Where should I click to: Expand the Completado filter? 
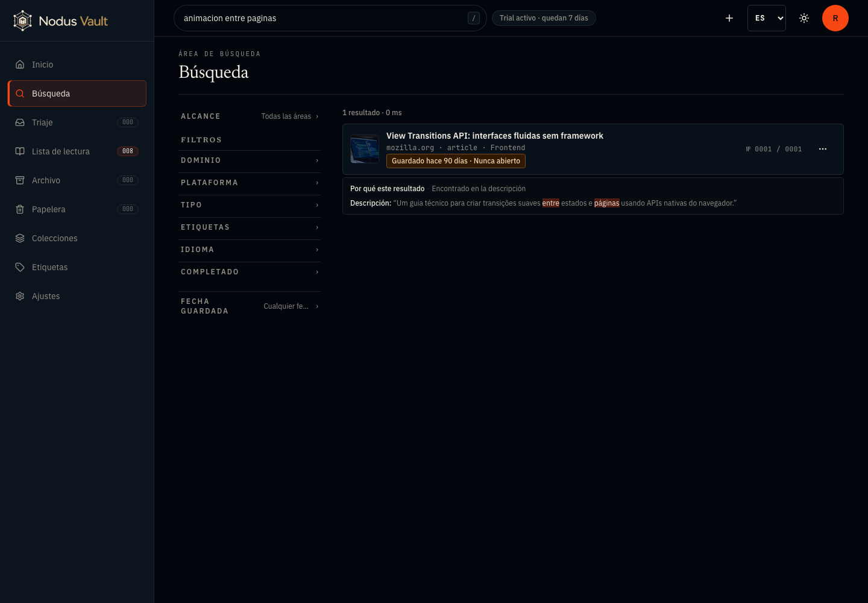[250, 272]
